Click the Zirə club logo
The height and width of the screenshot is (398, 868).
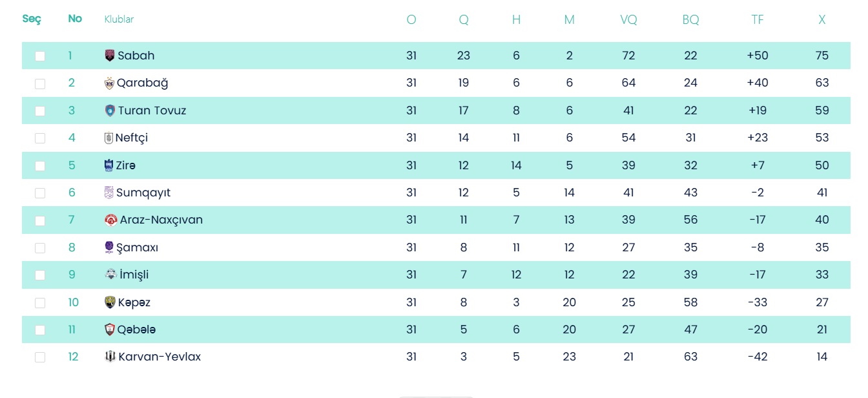pos(108,165)
